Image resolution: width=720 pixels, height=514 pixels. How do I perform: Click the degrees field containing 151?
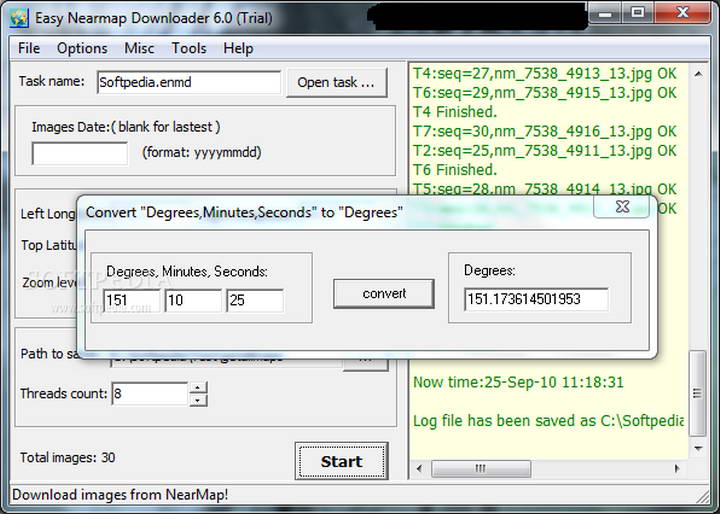pos(132,300)
